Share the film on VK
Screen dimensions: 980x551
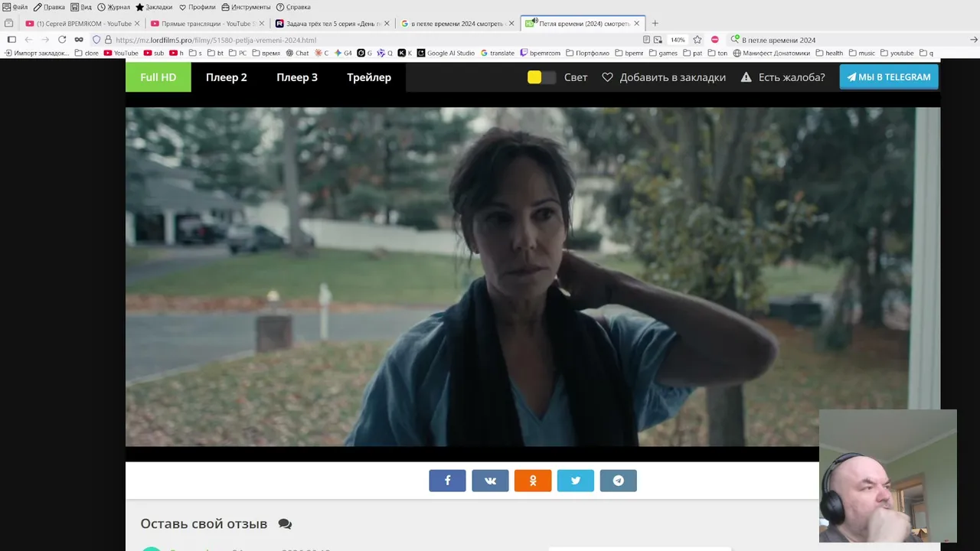490,481
